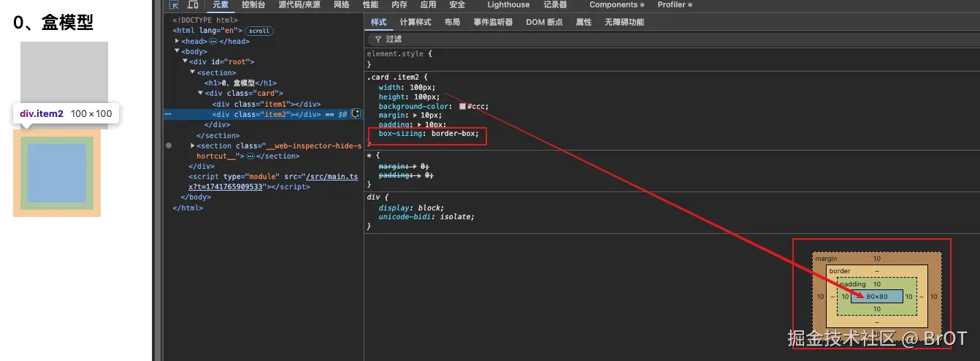The height and width of the screenshot is (361, 980).
Task: Click the border label in box model
Action: coord(840,271)
